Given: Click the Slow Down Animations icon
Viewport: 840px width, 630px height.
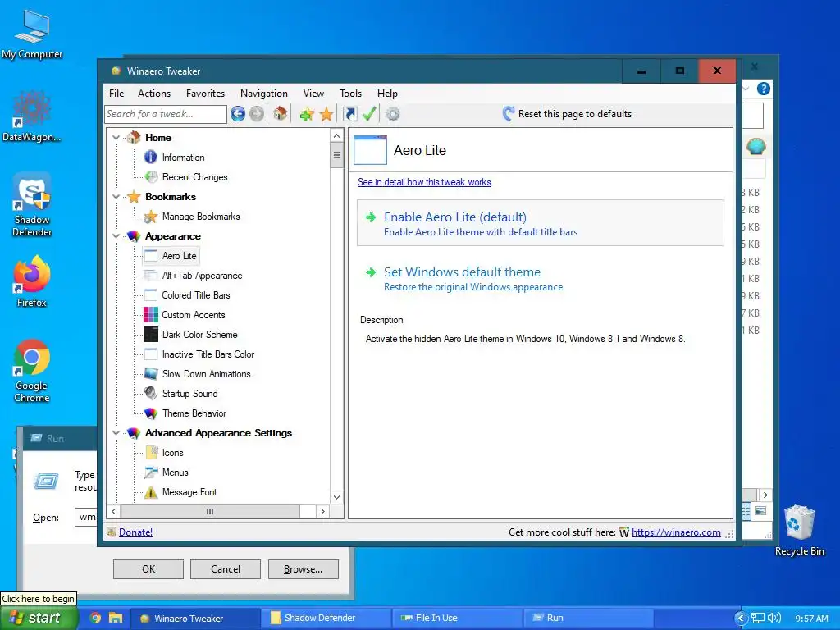Looking at the screenshot, I should pyautogui.click(x=151, y=373).
